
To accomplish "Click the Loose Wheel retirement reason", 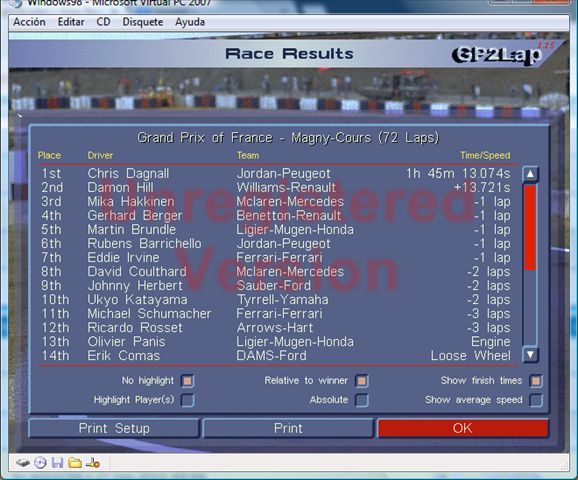I will [x=471, y=356].
